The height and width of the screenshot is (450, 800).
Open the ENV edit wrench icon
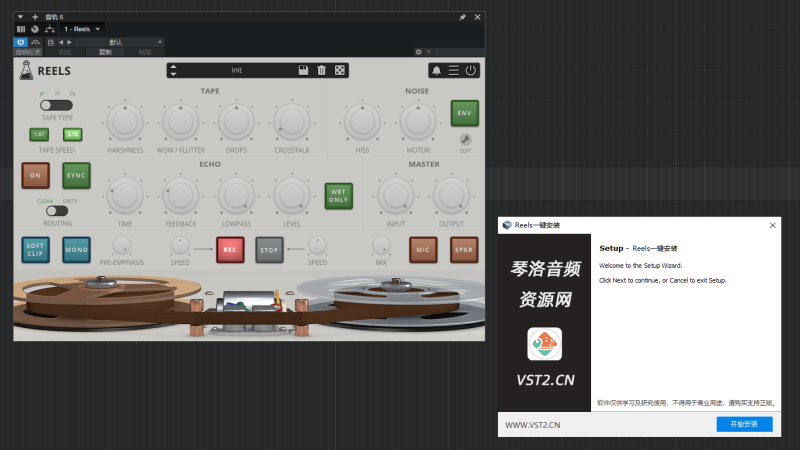tap(465, 139)
